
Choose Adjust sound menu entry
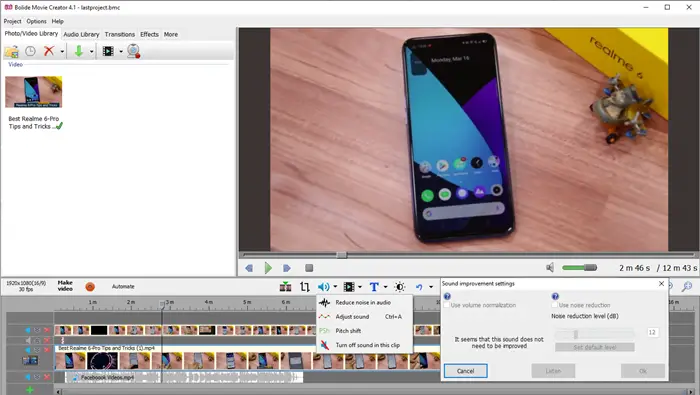tap(364, 317)
